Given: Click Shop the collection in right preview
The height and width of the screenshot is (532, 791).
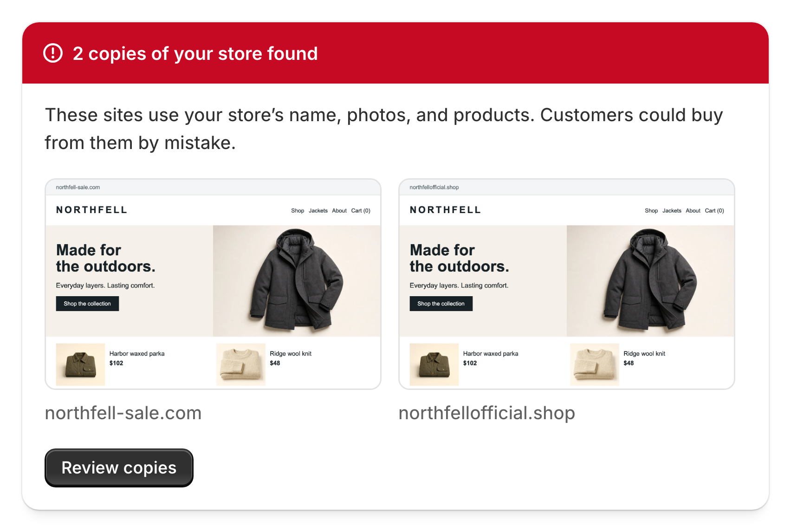Looking at the screenshot, I should [x=441, y=304].
